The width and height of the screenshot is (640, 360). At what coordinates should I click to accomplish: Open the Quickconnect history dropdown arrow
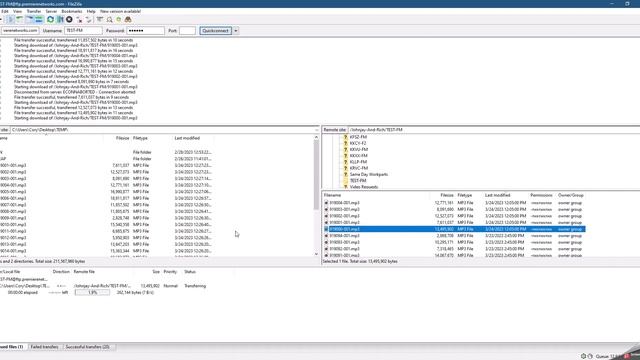click(x=236, y=31)
